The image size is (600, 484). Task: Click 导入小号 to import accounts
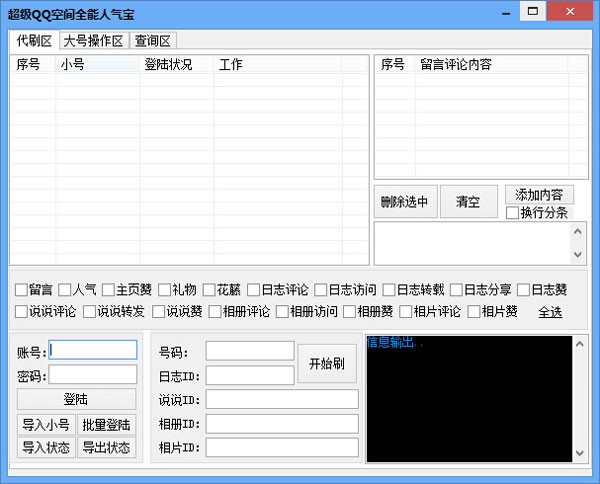[x=46, y=425]
